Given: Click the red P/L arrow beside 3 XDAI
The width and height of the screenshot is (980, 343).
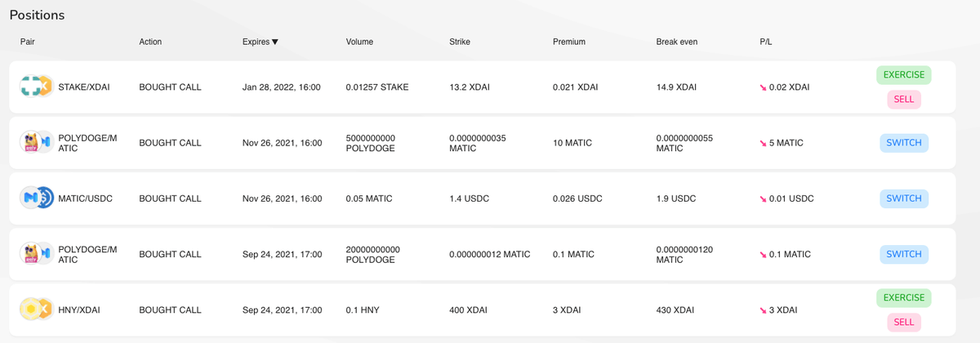Looking at the screenshot, I should [x=763, y=310].
